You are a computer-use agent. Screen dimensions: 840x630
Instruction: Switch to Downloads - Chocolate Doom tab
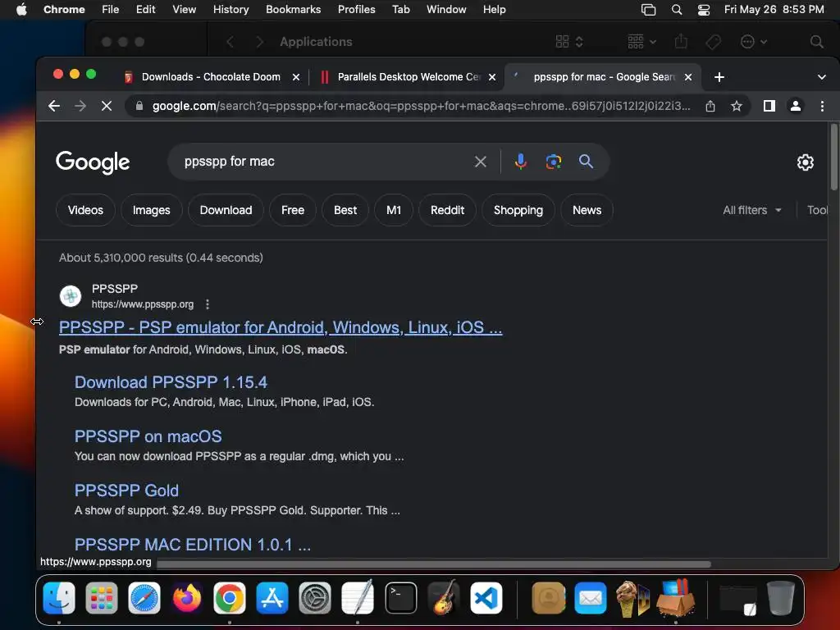(211, 77)
